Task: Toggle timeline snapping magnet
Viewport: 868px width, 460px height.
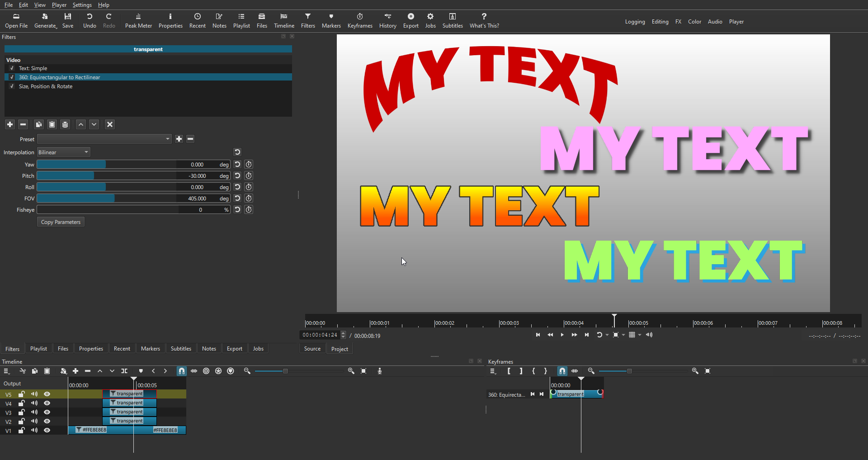Action: 181,371
